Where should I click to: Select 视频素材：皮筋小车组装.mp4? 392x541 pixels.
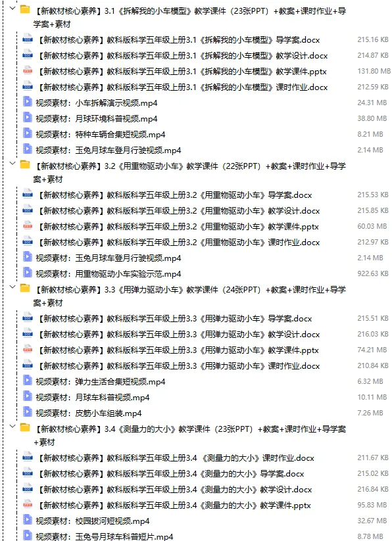[89, 413]
